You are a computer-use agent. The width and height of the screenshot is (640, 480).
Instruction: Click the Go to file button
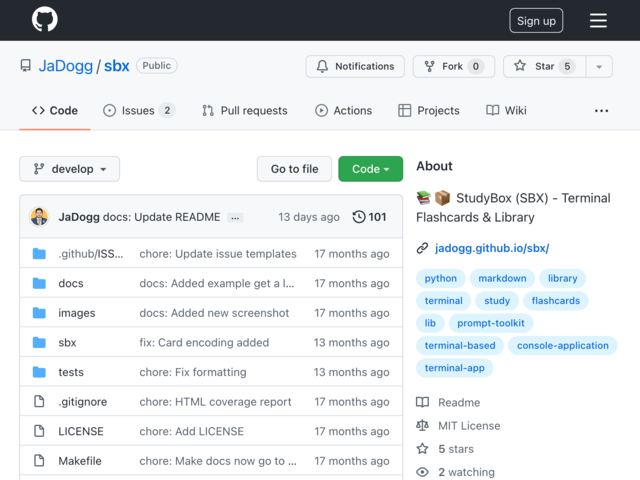tap(294, 169)
